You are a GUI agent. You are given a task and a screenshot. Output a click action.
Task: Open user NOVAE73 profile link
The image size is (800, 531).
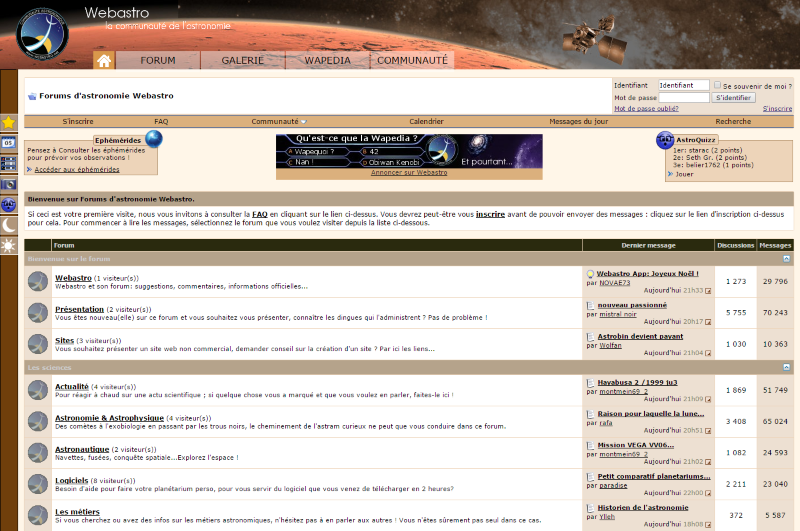(615, 283)
